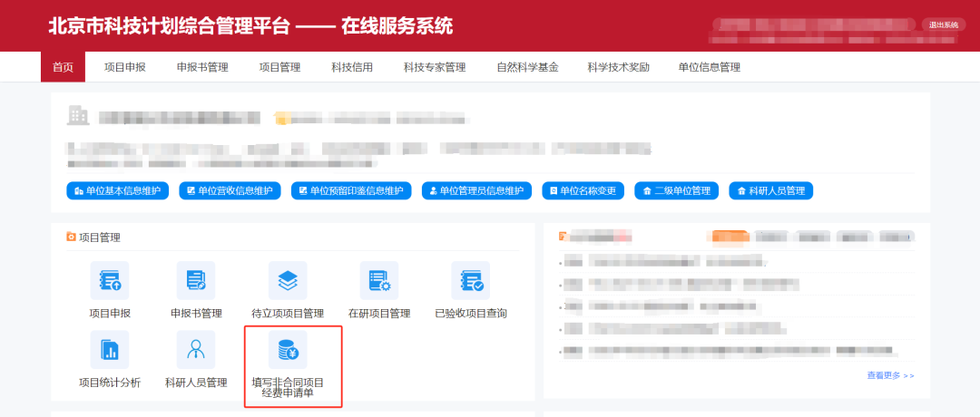The image size is (980, 417).
Task: Open the 项目统计分析 chart icon
Action: click(x=109, y=350)
